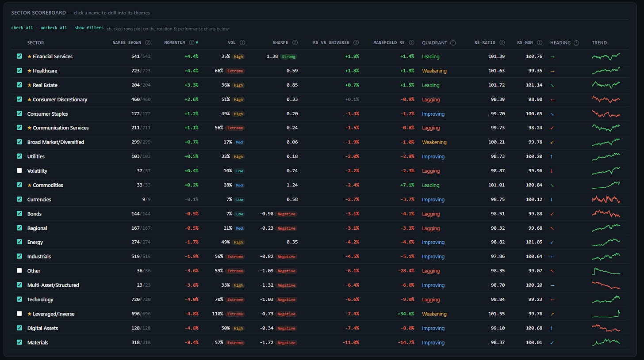Sort by the Sector column header
This screenshot has width=644, height=360.
[x=35, y=43]
